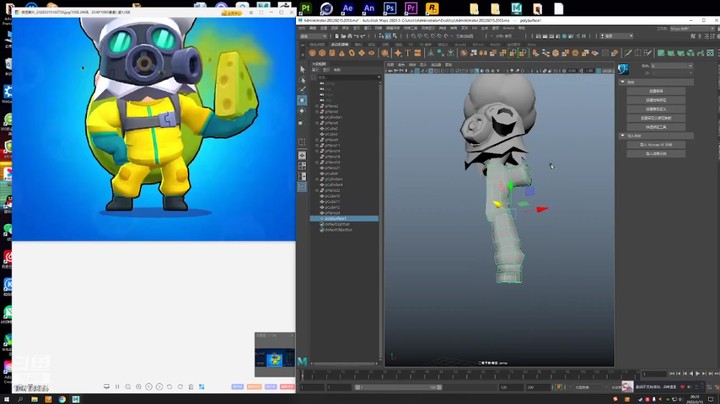Viewport: 720px width, 404px height.
Task: Click the Human IK button in Quick Rig
Action: click(656, 145)
